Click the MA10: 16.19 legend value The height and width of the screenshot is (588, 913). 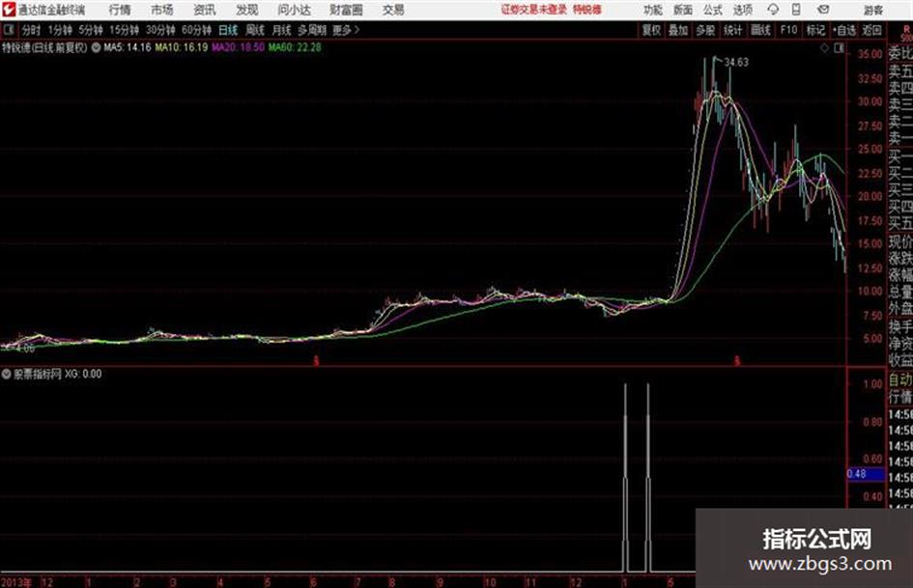point(181,47)
